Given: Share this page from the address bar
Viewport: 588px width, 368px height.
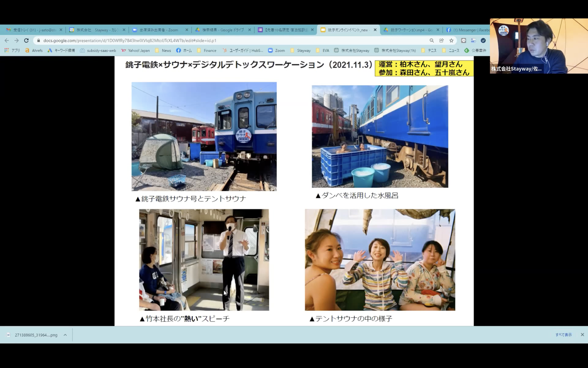Looking at the screenshot, I should click(441, 40).
